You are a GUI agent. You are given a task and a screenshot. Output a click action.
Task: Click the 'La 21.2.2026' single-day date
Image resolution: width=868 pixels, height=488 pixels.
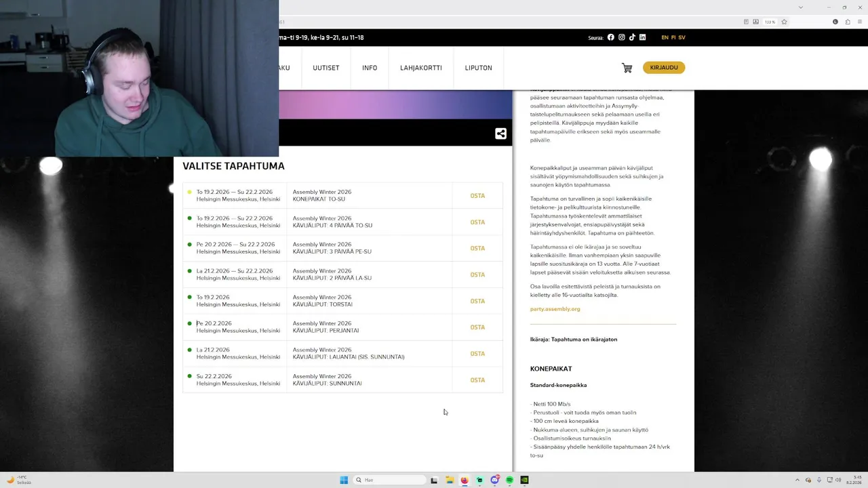[x=213, y=350]
